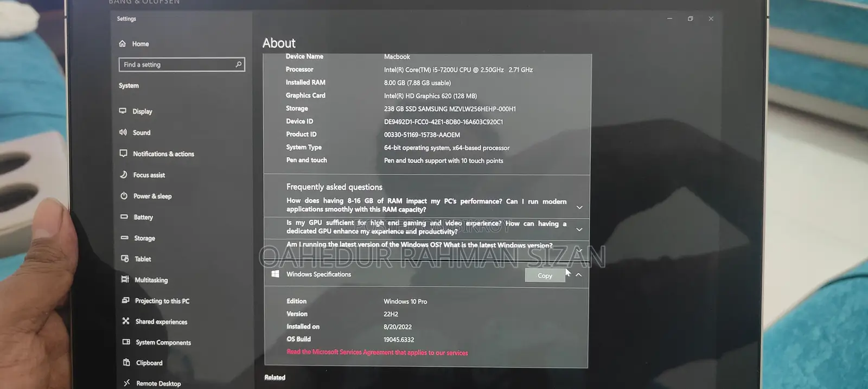Collapse the Windows Specifications section

[x=578, y=275]
